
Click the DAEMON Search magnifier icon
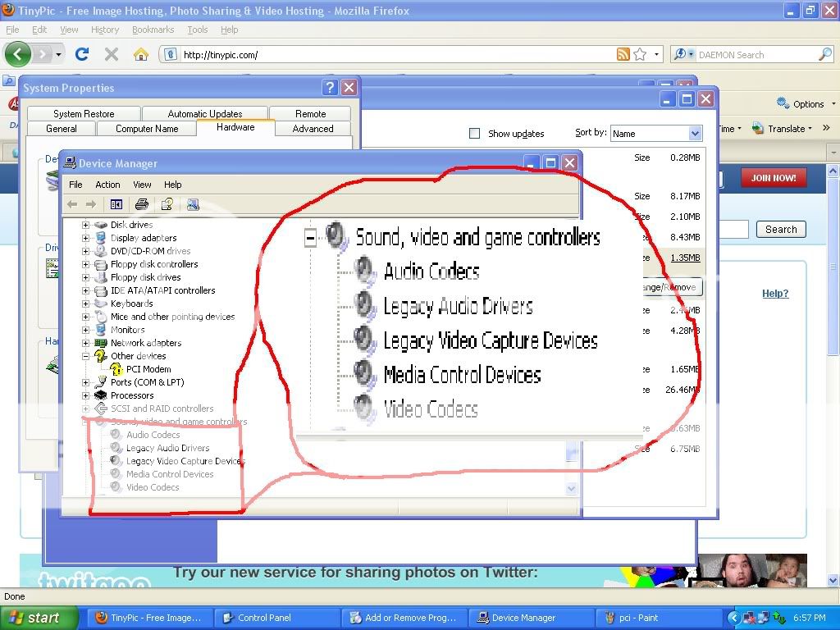click(x=825, y=54)
